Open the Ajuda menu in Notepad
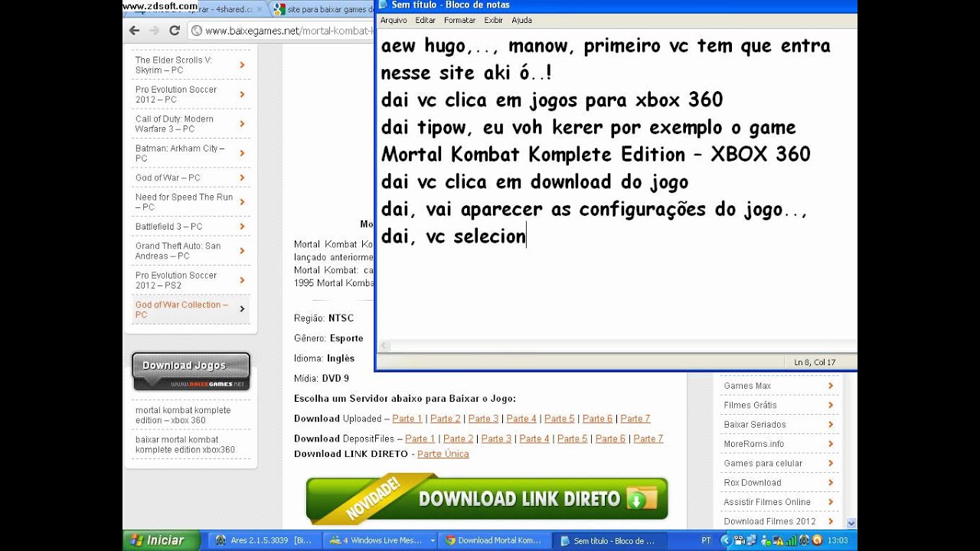This screenshot has width=980, height=551. (x=521, y=20)
